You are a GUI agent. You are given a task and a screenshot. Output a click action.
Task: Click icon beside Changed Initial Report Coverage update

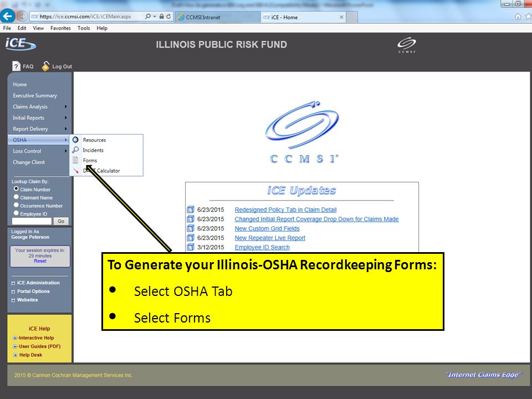pos(191,219)
